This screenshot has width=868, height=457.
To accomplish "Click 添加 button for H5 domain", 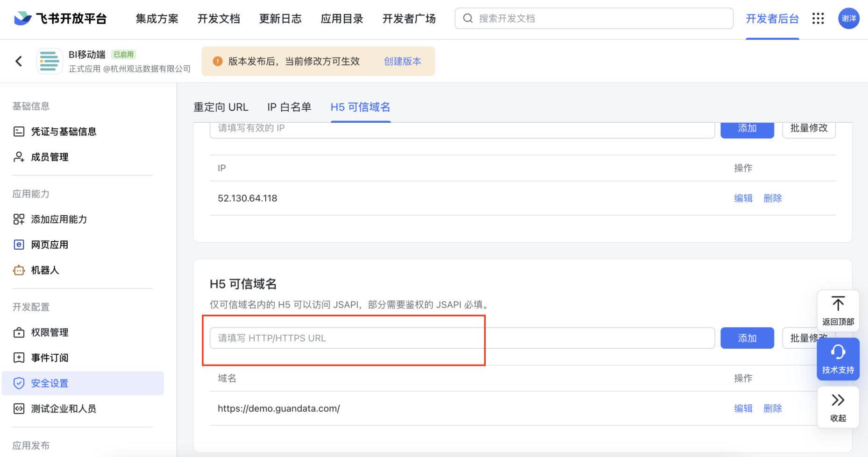I will click(747, 338).
